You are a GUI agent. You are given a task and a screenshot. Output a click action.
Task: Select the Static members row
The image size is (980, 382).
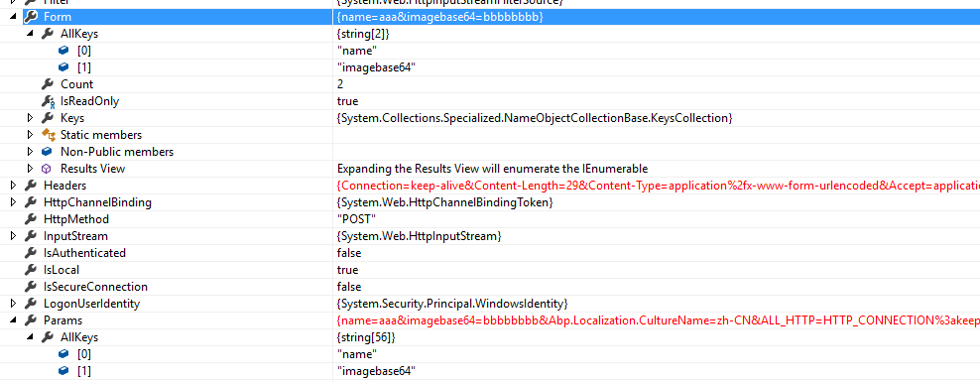[x=101, y=135]
